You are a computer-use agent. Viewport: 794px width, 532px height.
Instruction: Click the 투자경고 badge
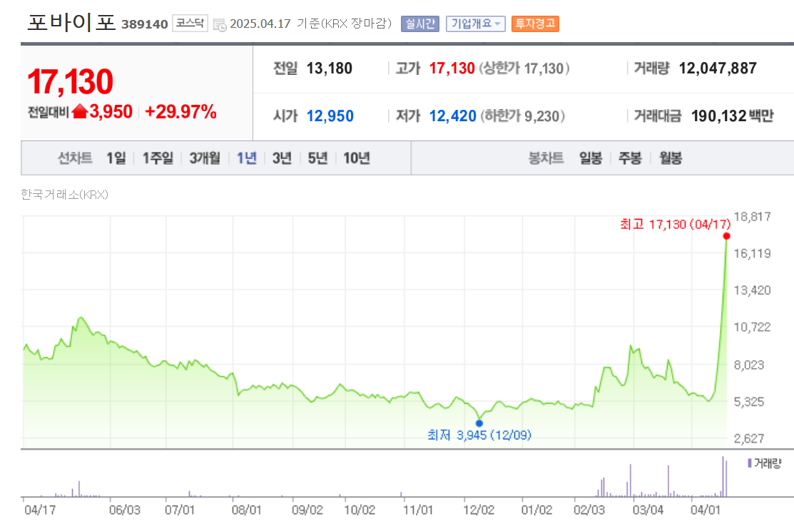(535, 24)
